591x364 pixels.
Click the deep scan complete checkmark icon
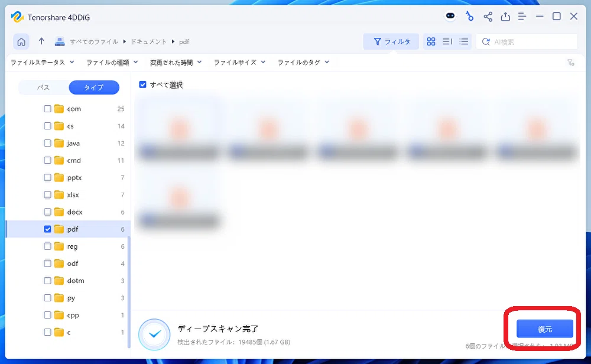pos(154,334)
